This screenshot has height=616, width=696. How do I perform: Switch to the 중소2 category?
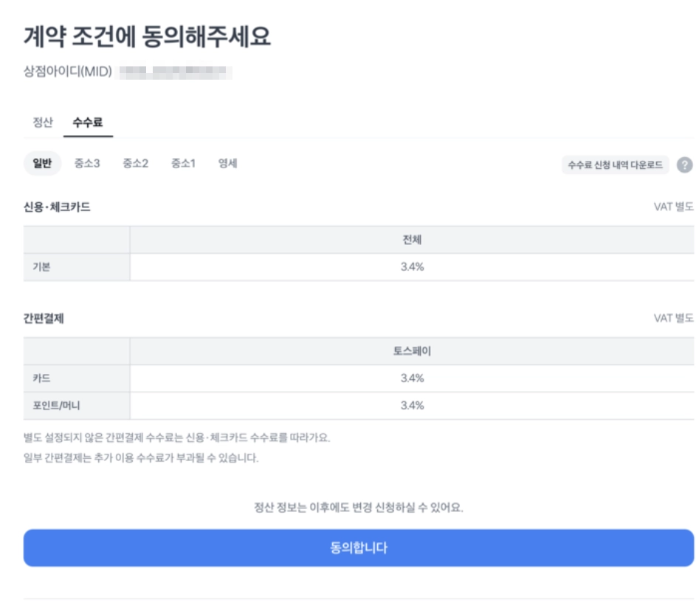pos(135,164)
